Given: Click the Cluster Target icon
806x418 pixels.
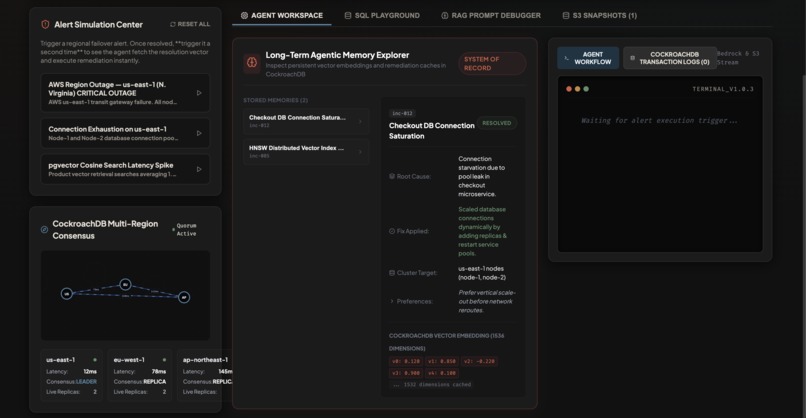Looking at the screenshot, I should click(x=392, y=273).
